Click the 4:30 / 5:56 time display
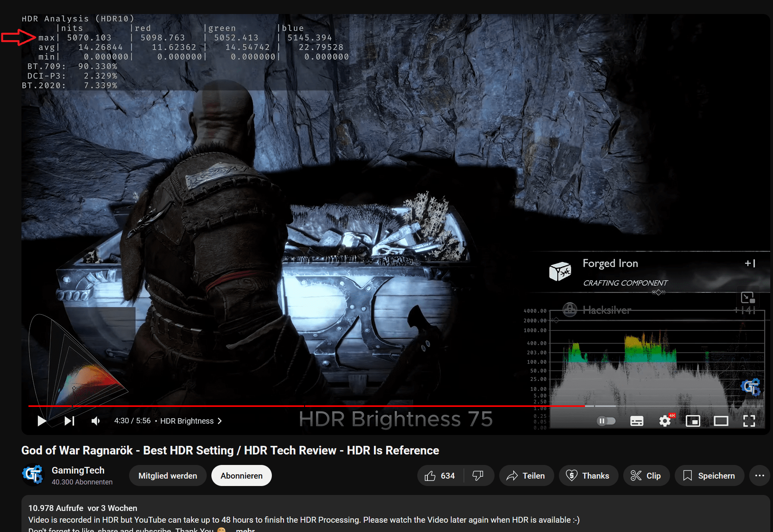This screenshot has width=773, height=532. click(132, 421)
